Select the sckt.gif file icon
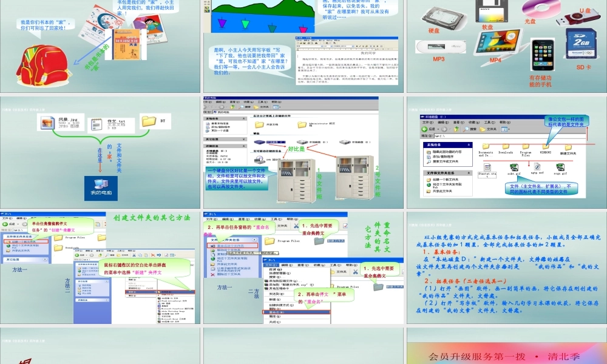Image resolution: width=607 pixels, height=364 pixels. (x=514, y=167)
